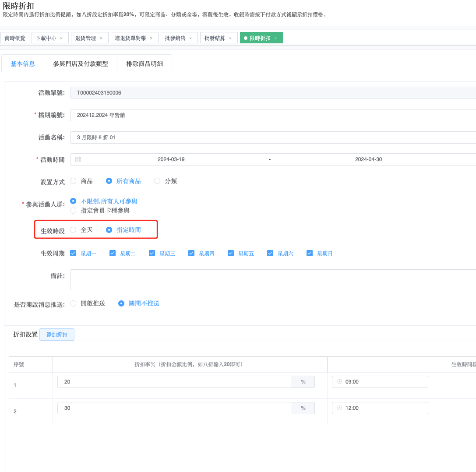Switch to 參與門店及付款類型 tab
This screenshot has width=476, height=472.
[x=81, y=64]
